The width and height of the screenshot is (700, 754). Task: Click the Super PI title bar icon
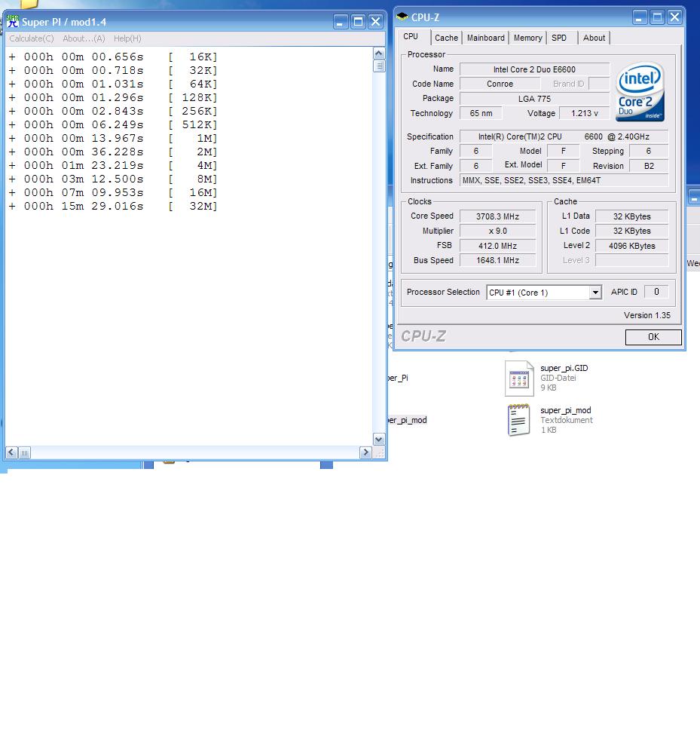pyautogui.click(x=13, y=22)
